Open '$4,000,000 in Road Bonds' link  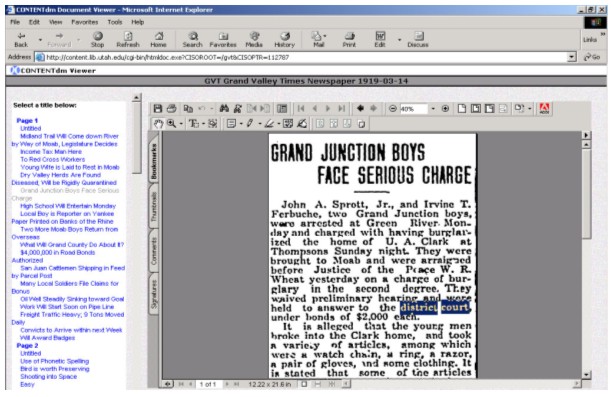tap(57, 252)
